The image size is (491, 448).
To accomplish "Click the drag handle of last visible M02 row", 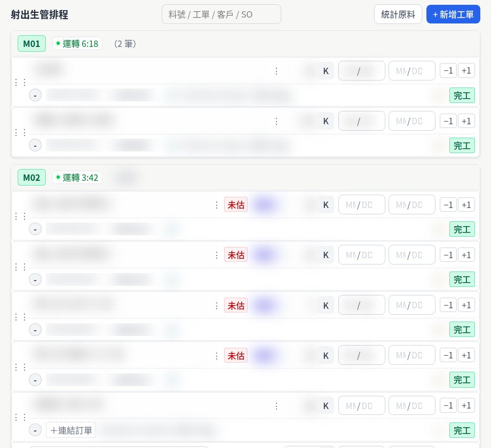I will [20, 417].
